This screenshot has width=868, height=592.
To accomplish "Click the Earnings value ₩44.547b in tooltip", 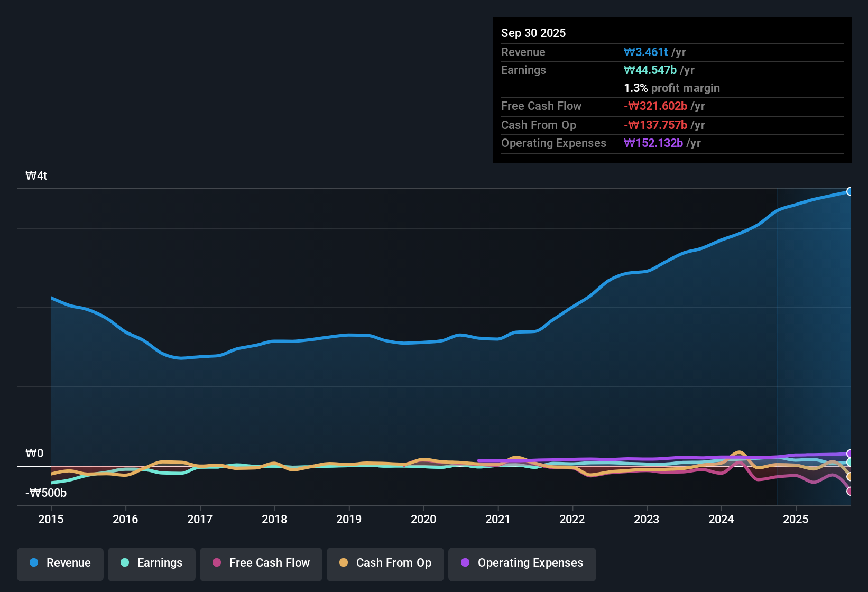I will click(x=651, y=70).
